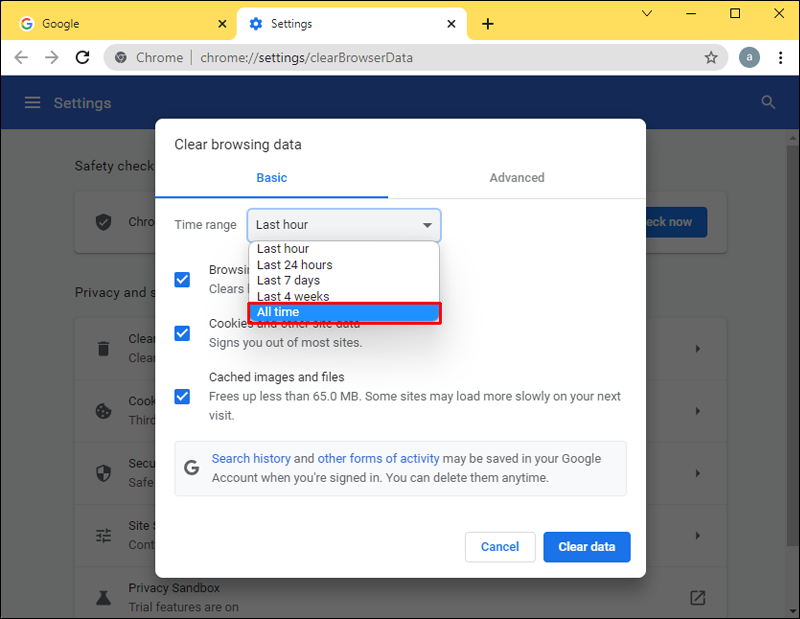Reload the page with refresh icon
The image size is (800, 619).
point(83,58)
